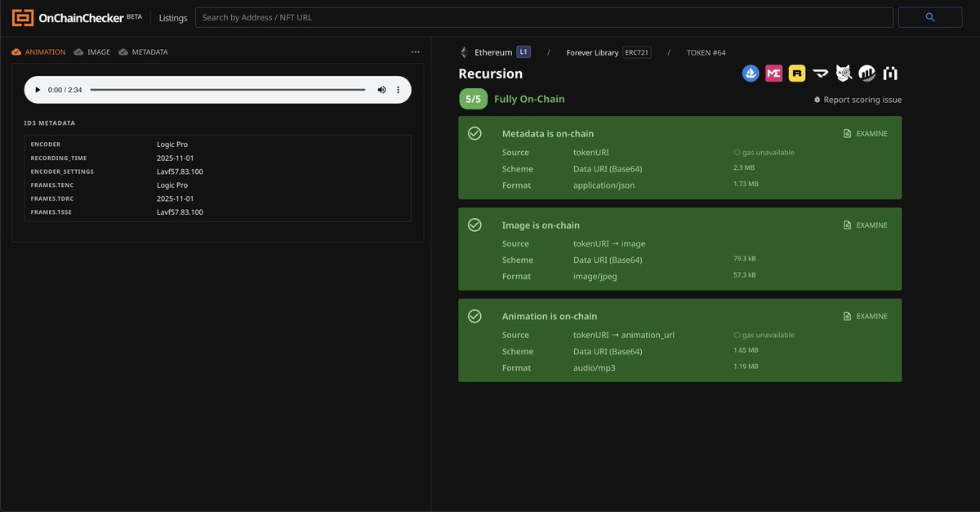Click the document icon in the Animation card
Screen dimensions: 980x512
point(847,317)
